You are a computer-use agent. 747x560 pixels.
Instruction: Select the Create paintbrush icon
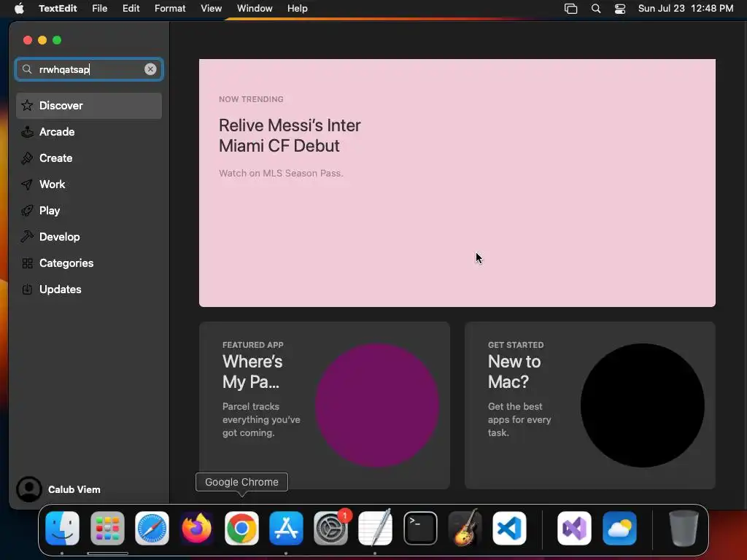click(x=27, y=158)
